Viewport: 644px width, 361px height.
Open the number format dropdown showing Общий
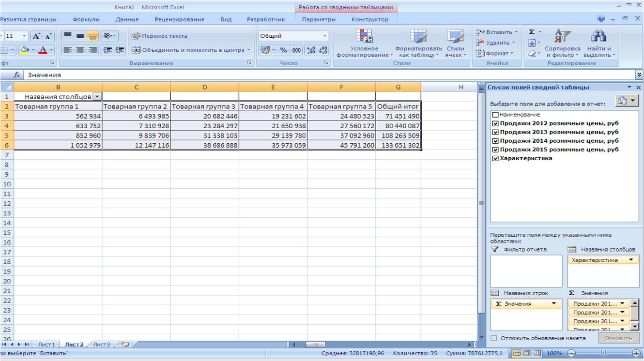325,36
